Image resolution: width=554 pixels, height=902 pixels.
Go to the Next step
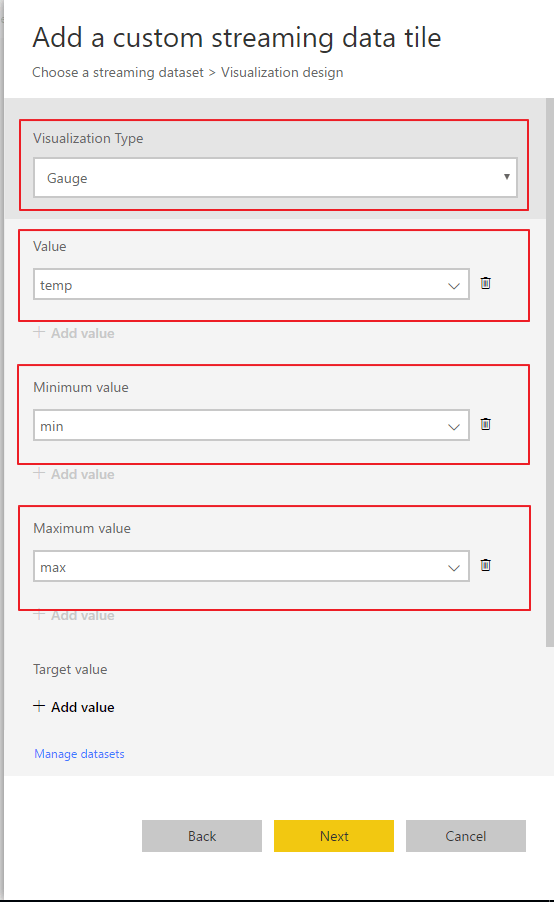click(334, 836)
